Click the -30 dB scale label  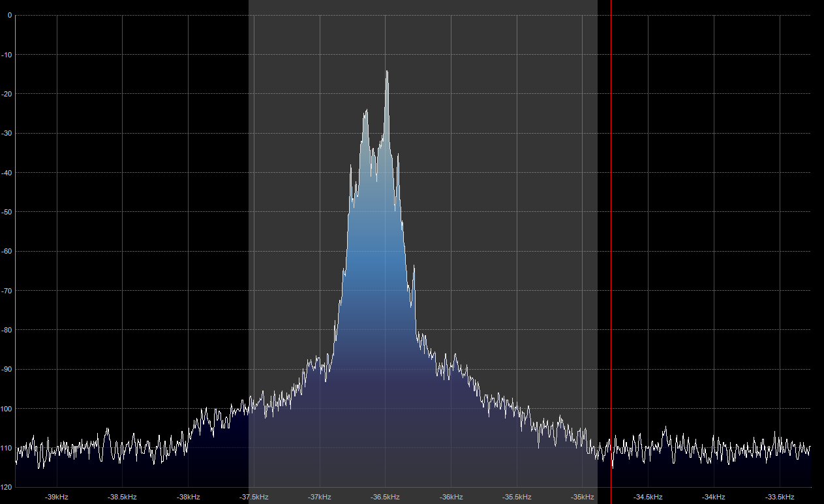[x=7, y=133]
